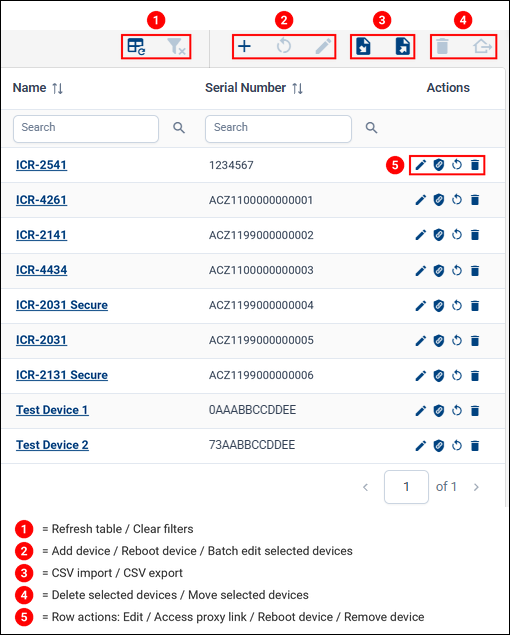Click the Serial Number search magnifier
510x635 pixels.
371,128
